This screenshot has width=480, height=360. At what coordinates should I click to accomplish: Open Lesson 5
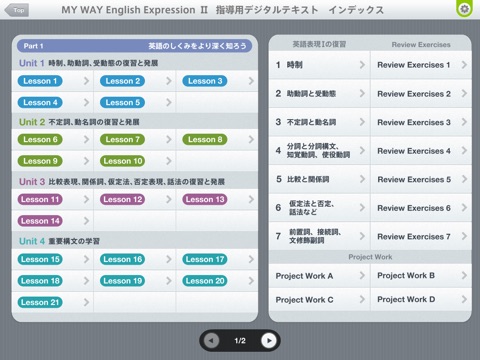(122, 102)
